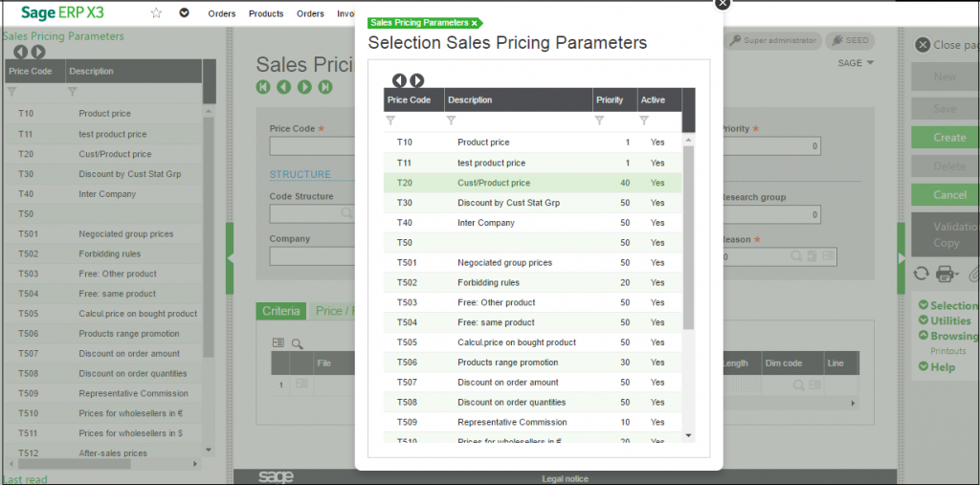Go to next record button
The width and height of the screenshot is (980, 485).
tap(304, 87)
